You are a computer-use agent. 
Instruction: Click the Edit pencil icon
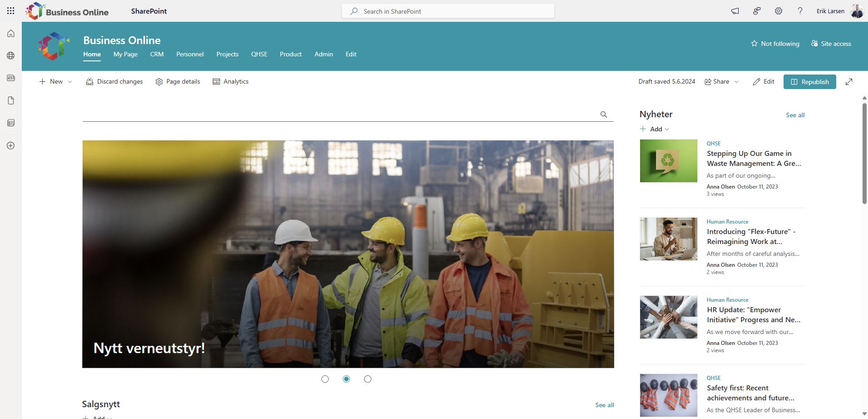coord(756,82)
